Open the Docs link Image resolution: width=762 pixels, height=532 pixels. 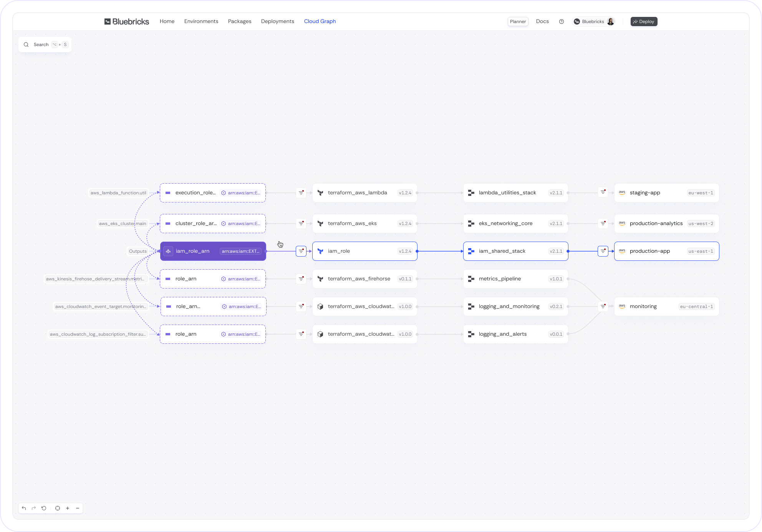point(542,22)
